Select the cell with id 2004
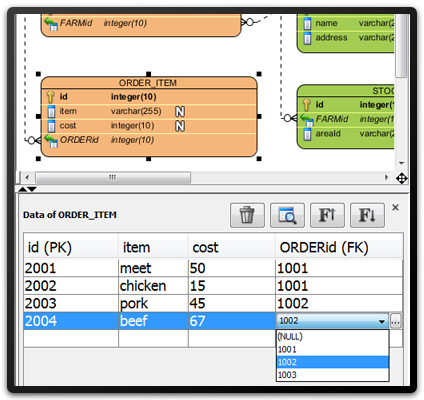 71,321
